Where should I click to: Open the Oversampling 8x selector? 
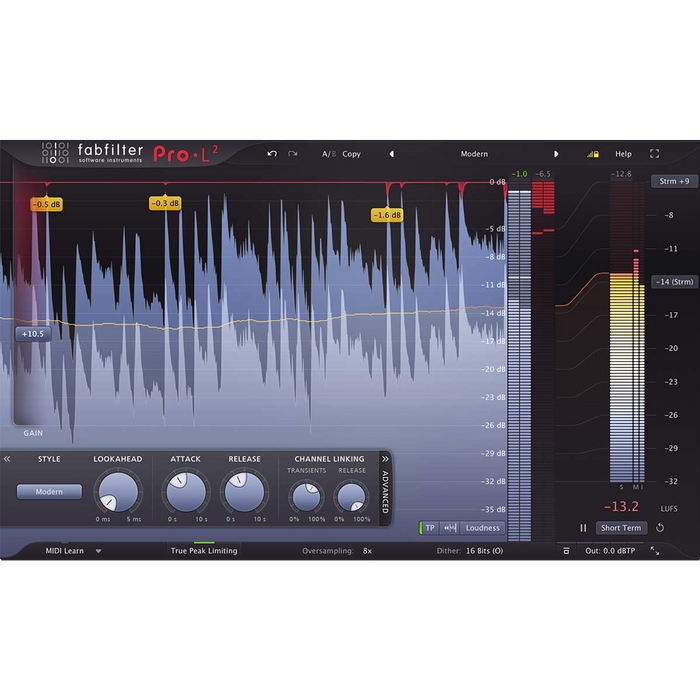pyautogui.click(x=367, y=551)
